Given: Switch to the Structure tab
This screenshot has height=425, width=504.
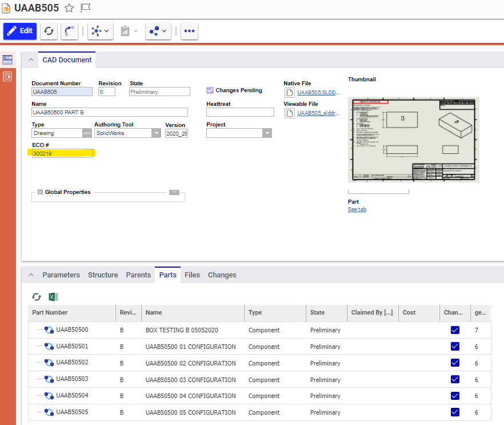Looking at the screenshot, I should pyautogui.click(x=103, y=275).
